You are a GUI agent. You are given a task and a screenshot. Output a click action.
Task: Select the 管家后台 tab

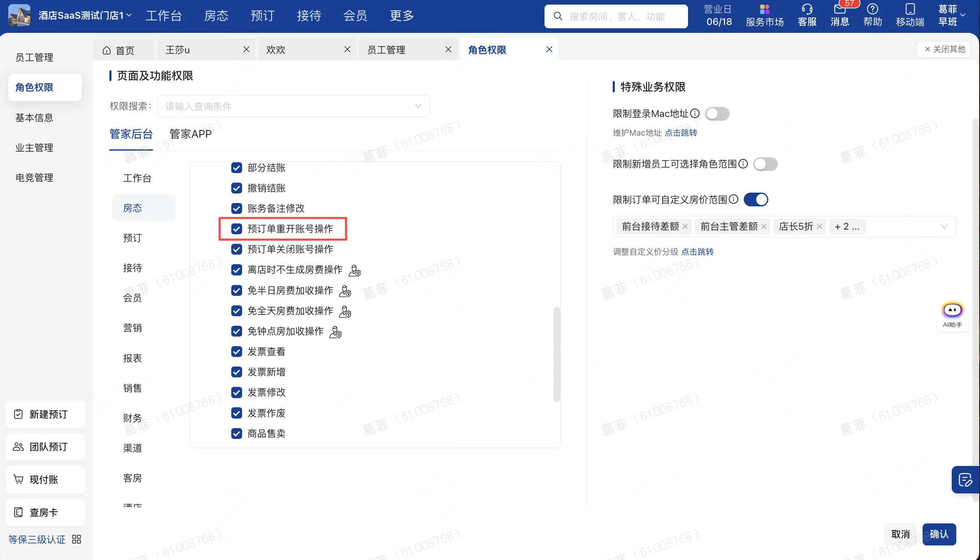click(131, 134)
